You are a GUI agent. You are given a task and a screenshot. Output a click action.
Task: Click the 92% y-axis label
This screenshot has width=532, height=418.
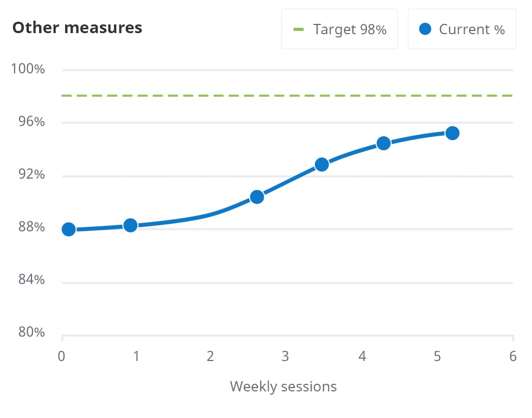[x=30, y=175]
